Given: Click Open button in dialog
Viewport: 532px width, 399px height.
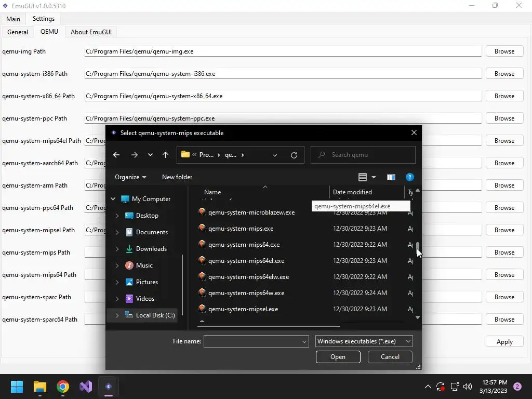Looking at the screenshot, I should [338, 357].
